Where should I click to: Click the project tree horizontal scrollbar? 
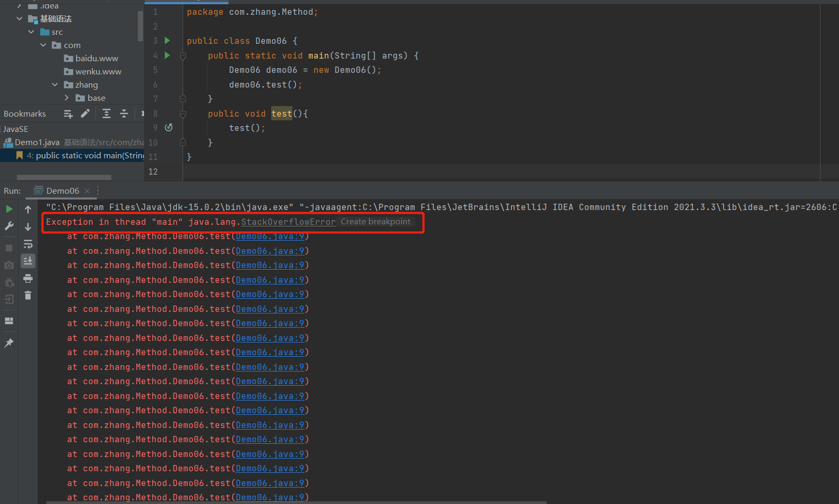(64, 177)
